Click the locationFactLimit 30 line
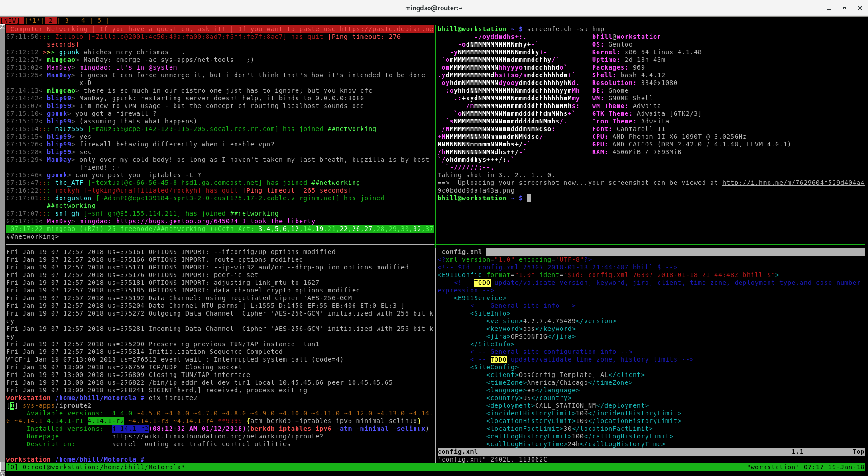868x476 pixels. click(x=570, y=429)
